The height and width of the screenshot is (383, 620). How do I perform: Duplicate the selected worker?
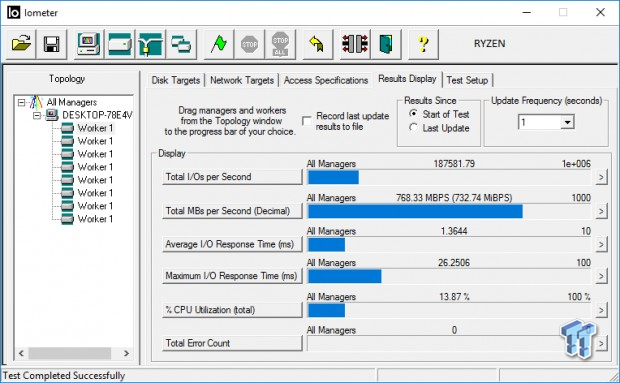pos(181,44)
